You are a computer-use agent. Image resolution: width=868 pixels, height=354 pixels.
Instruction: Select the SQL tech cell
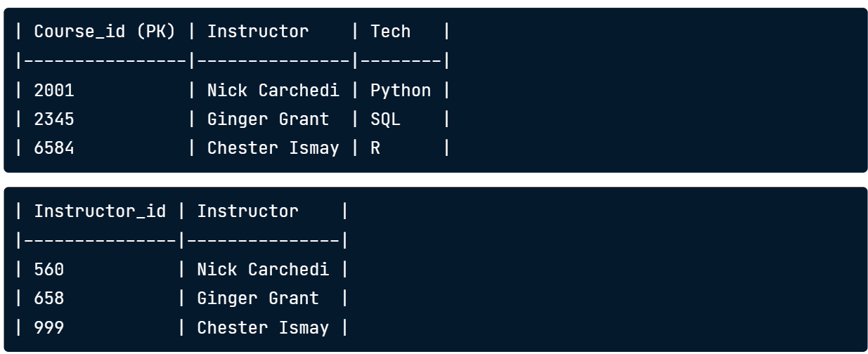click(385, 120)
